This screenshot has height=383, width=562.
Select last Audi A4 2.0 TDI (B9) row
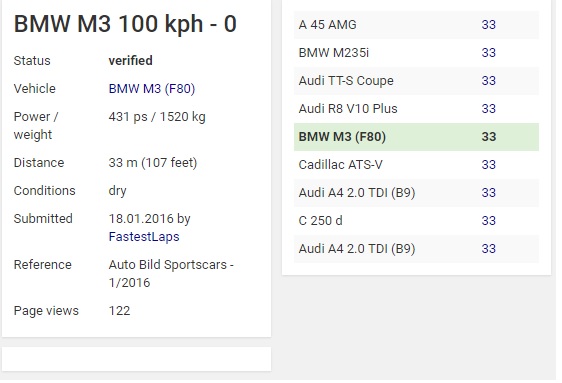pyautogui.click(x=416, y=249)
